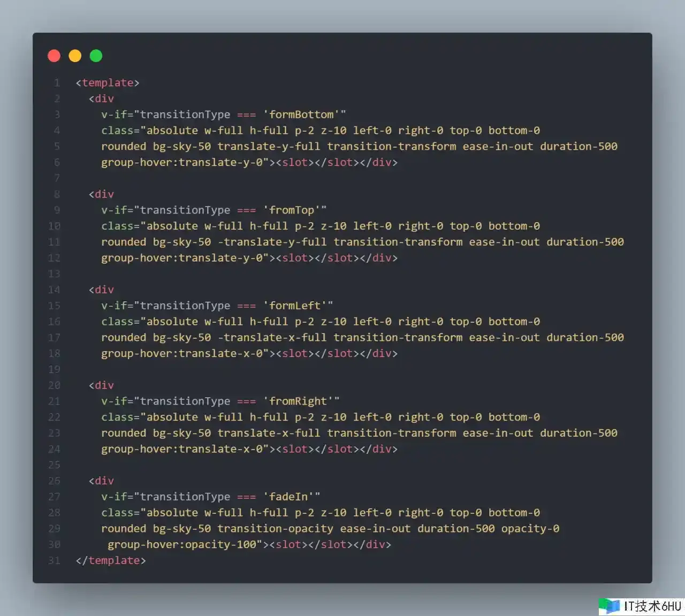Click the opacity-0 class on line 29
This screenshot has height=616, width=685.
[530, 529]
